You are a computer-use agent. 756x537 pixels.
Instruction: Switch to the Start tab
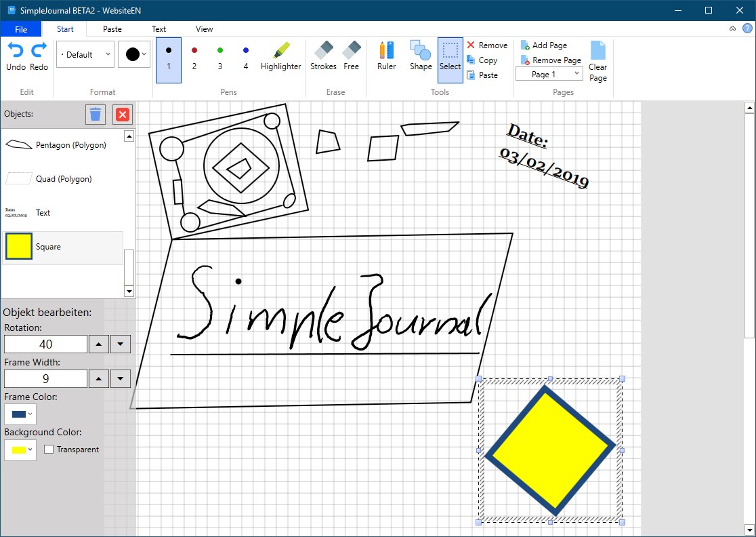click(x=64, y=29)
